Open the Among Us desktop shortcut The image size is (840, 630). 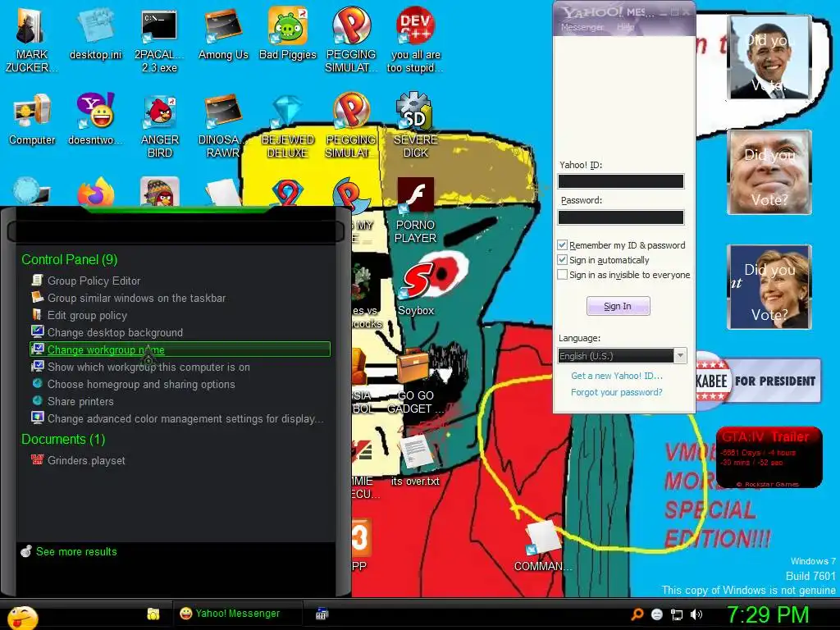pyautogui.click(x=223, y=33)
